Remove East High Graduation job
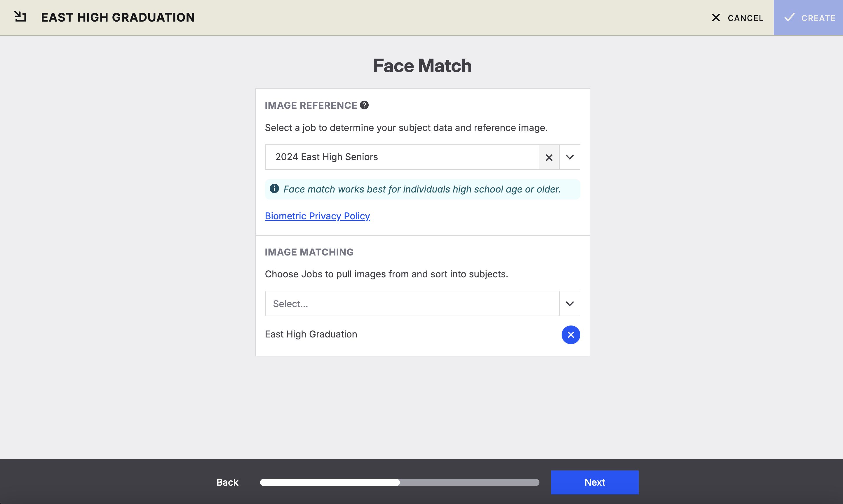This screenshot has height=504, width=843. [570, 335]
